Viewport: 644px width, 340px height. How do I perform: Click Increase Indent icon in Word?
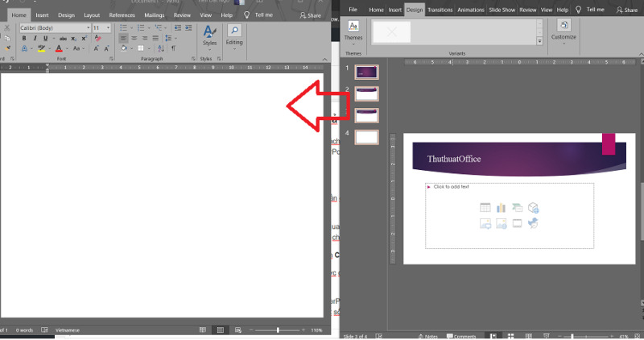tap(188, 28)
